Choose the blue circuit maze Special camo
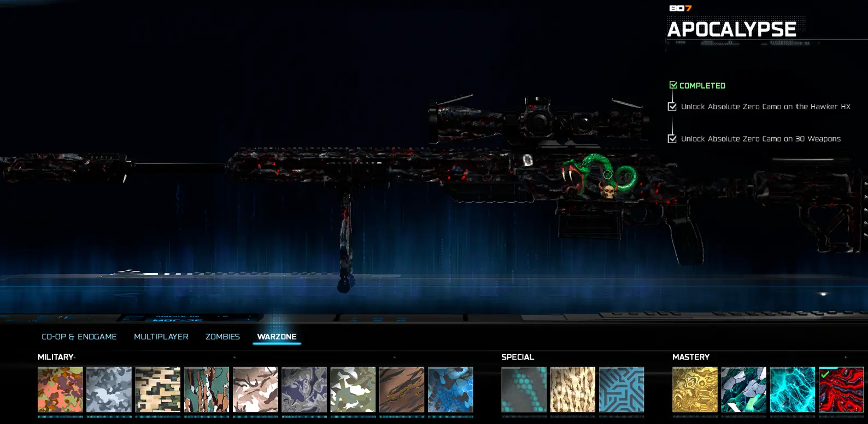This screenshot has height=424, width=868. tap(621, 390)
